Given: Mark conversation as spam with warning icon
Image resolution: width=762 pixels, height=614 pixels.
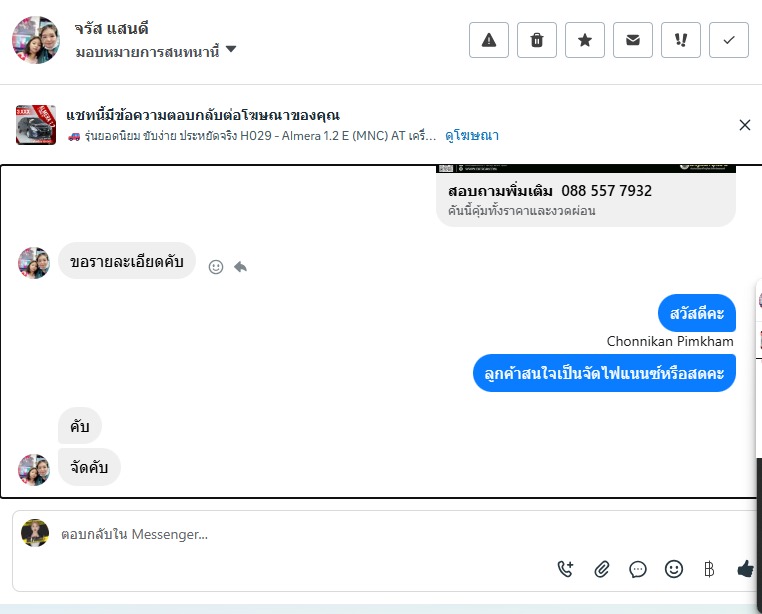Looking at the screenshot, I should (488, 40).
